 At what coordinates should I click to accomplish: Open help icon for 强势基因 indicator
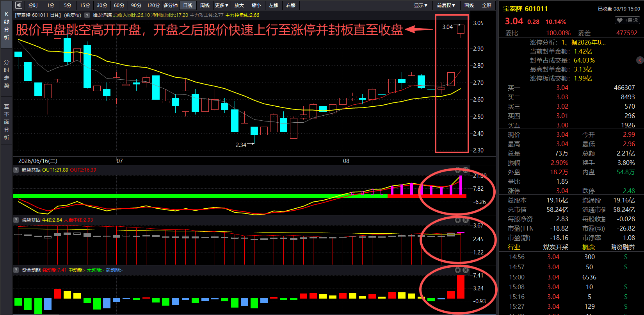pyautogui.click(x=16, y=220)
